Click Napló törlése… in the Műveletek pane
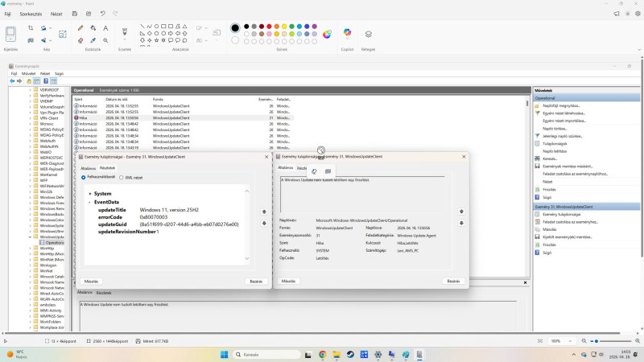 (x=555, y=129)
